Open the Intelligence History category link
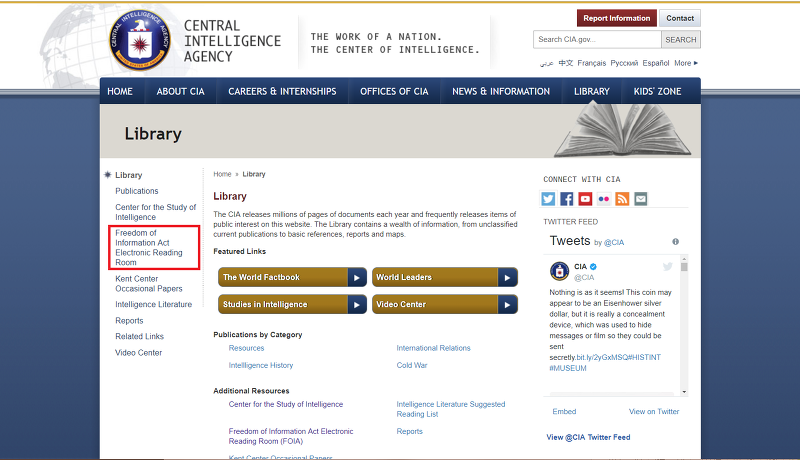The width and height of the screenshot is (800, 460). 261,366
